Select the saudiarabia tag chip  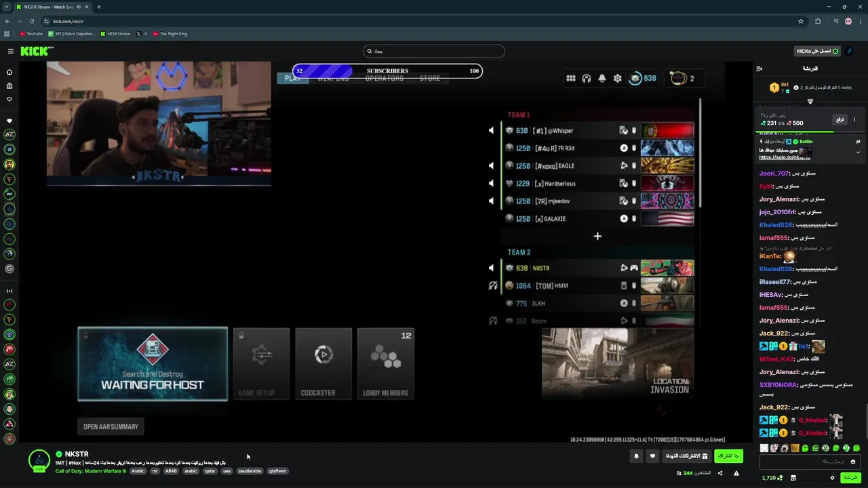(x=250, y=471)
